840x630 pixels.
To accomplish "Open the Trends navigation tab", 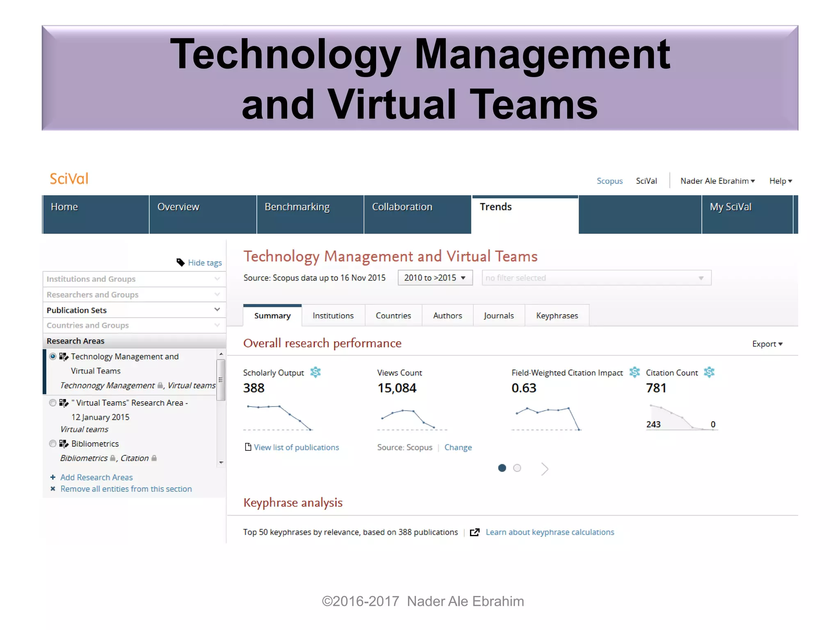I will 525,215.
